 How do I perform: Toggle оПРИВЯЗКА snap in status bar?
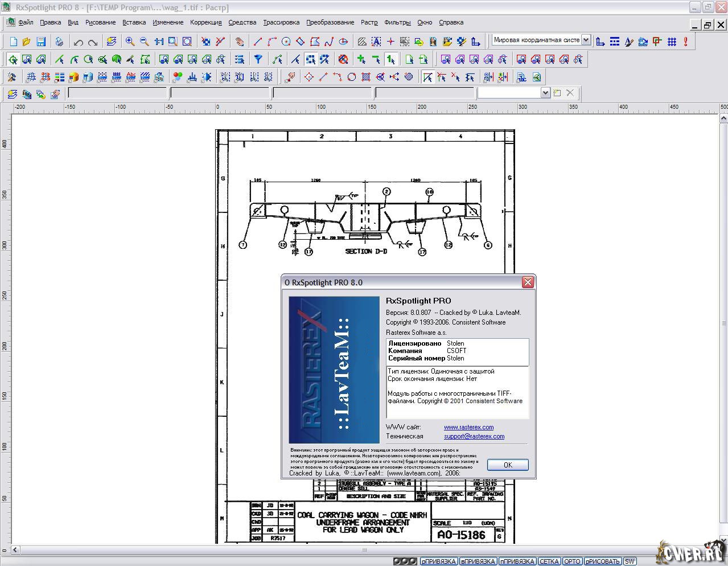439,561
